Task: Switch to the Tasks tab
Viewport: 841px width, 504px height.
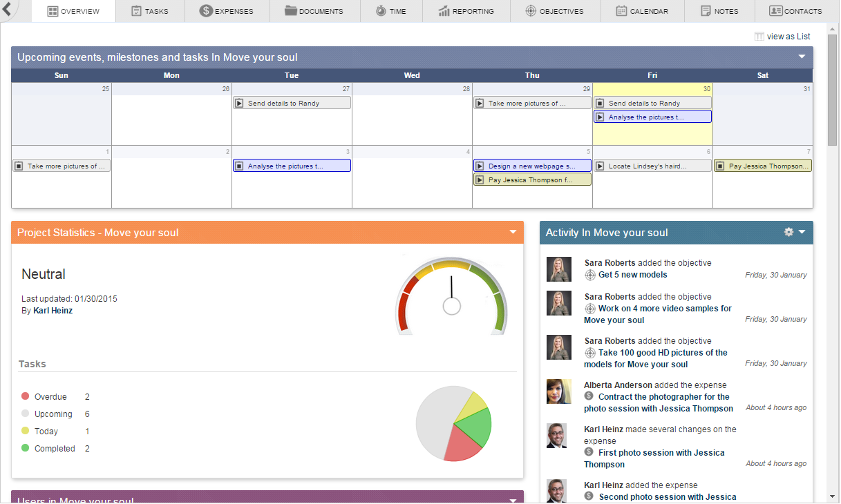Action: point(150,11)
